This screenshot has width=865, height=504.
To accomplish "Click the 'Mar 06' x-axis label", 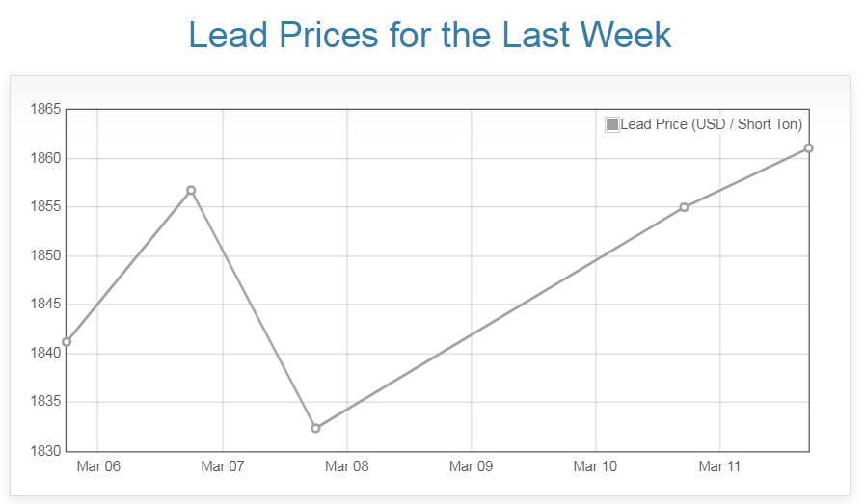I will 98,467.
